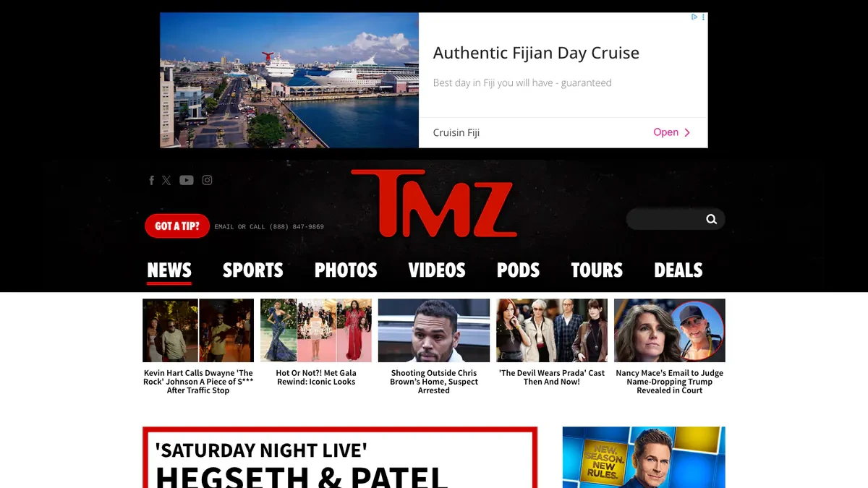Click New Season New Rules sidebar ad
The width and height of the screenshot is (868, 488).
(644, 458)
